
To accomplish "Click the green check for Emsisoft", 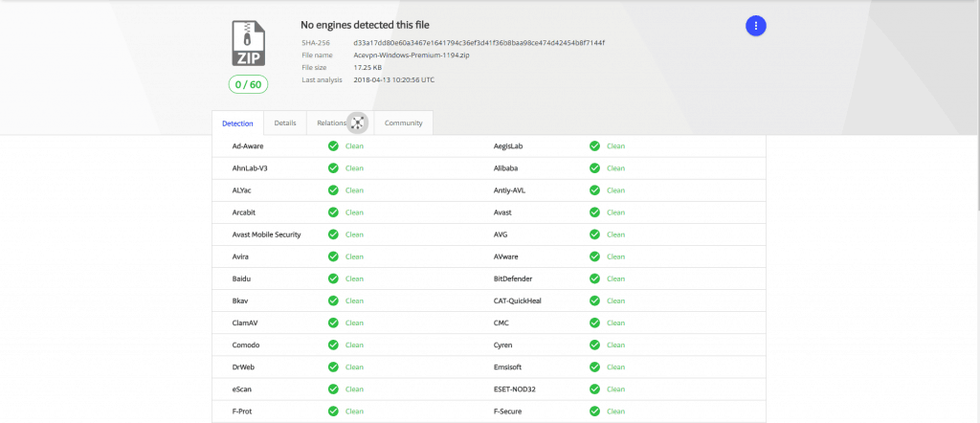I will click(x=594, y=367).
